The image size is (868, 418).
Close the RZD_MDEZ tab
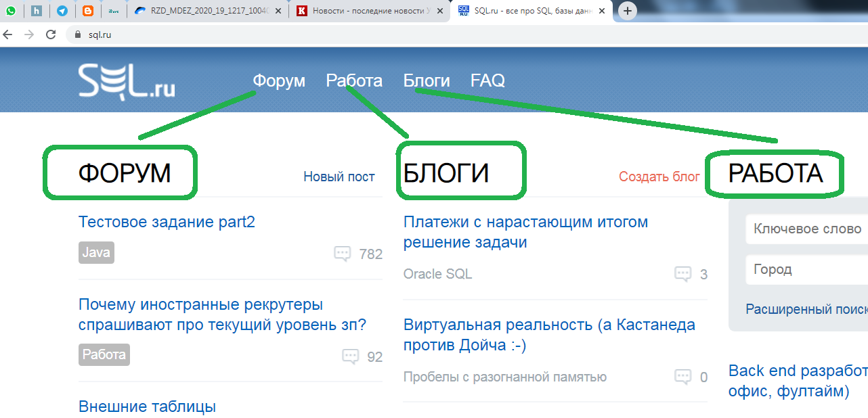pyautogui.click(x=279, y=11)
